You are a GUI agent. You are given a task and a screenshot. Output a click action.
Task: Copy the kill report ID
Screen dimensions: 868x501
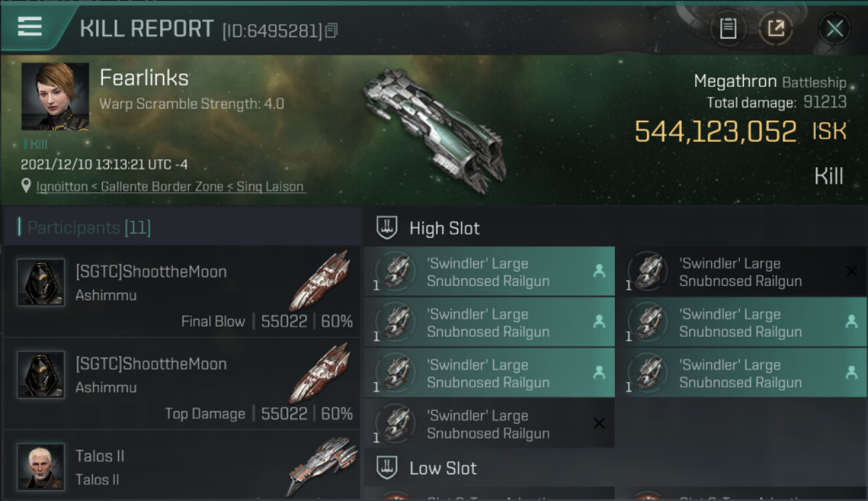(332, 31)
